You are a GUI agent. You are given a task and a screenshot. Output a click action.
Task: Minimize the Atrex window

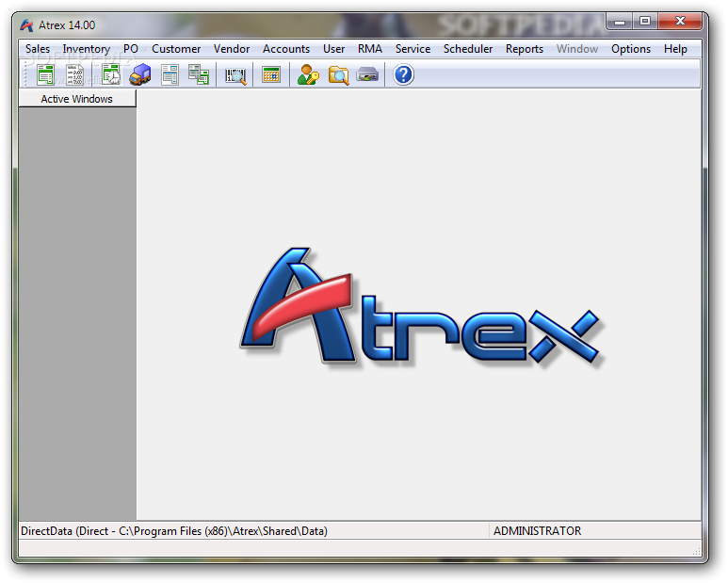pyautogui.click(x=620, y=22)
